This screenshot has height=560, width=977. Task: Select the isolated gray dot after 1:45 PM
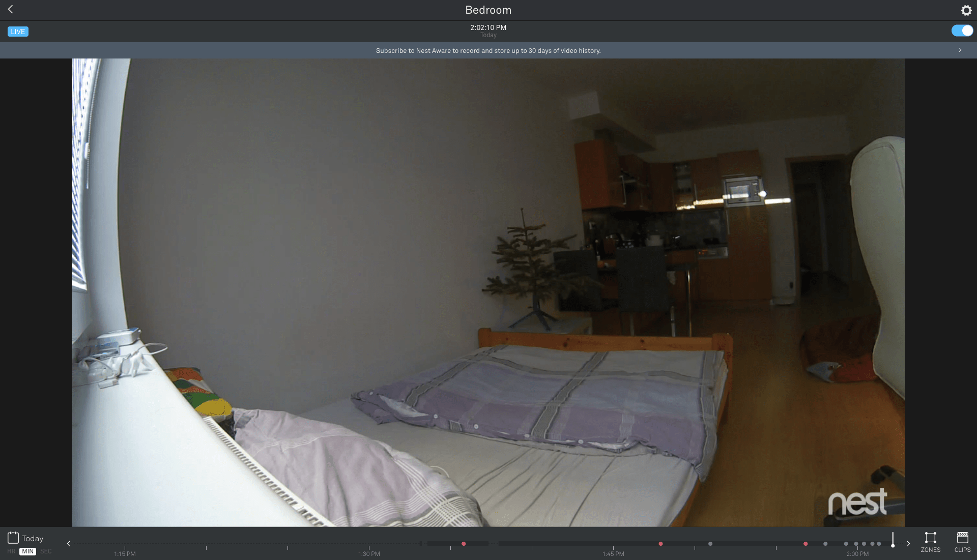pyautogui.click(x=710, y=544)
